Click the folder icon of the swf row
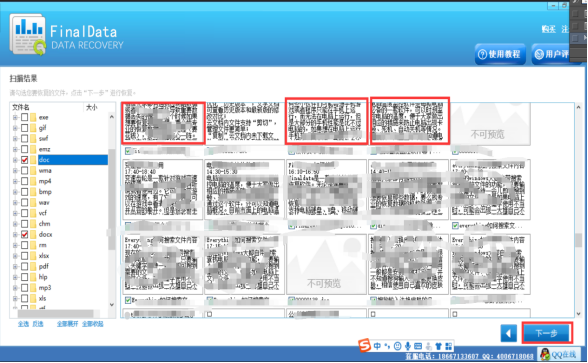The width and height of the screenshot is (588, 363). click(34, 138)
